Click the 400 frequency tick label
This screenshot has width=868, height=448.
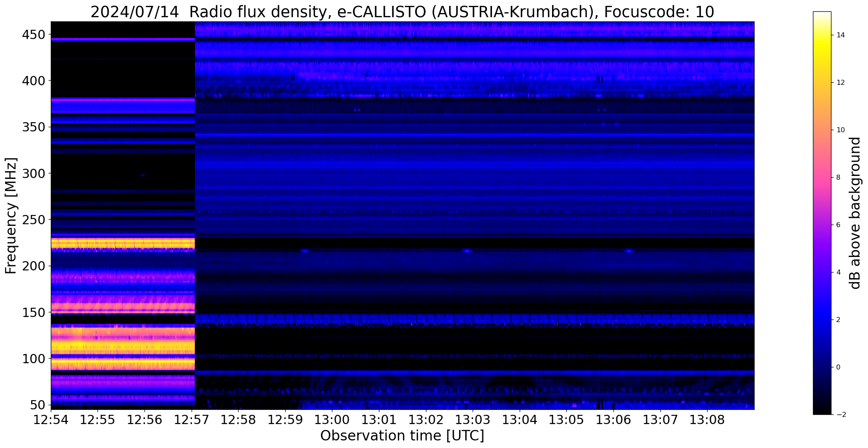click(33, 81)
